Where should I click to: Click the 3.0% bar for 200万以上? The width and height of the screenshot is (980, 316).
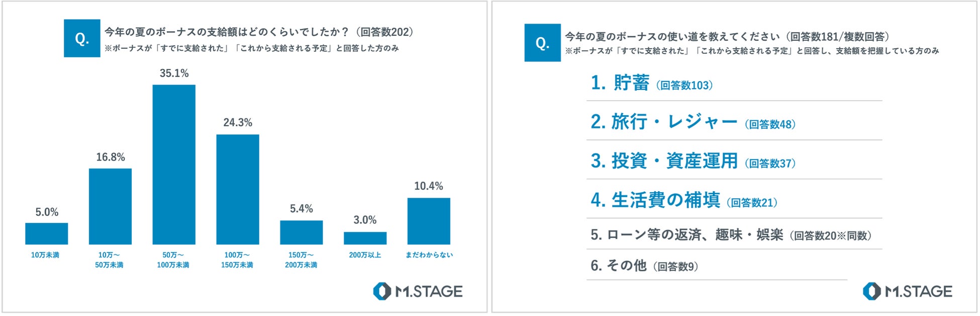[365, 238]
